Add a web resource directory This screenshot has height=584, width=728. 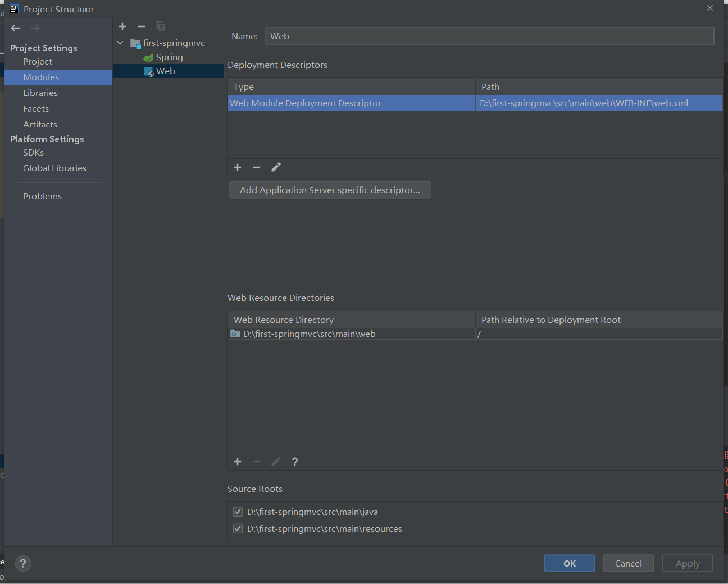tap(238, 462)
